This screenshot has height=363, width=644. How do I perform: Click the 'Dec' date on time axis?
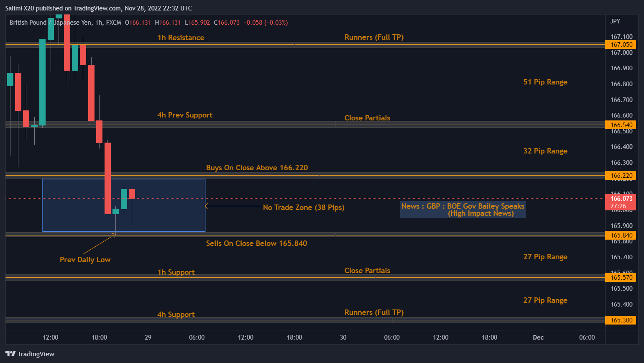[538, 337]
